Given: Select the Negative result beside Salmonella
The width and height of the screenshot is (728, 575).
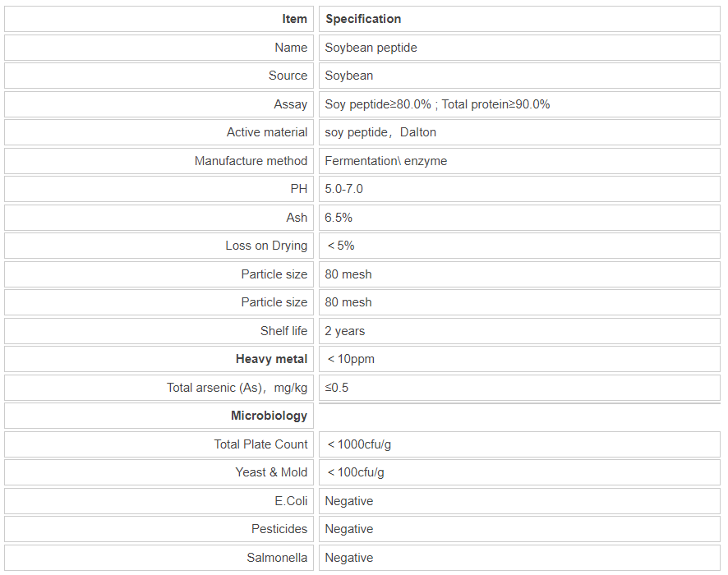Looking at the screenshot, I should [348, 558].
